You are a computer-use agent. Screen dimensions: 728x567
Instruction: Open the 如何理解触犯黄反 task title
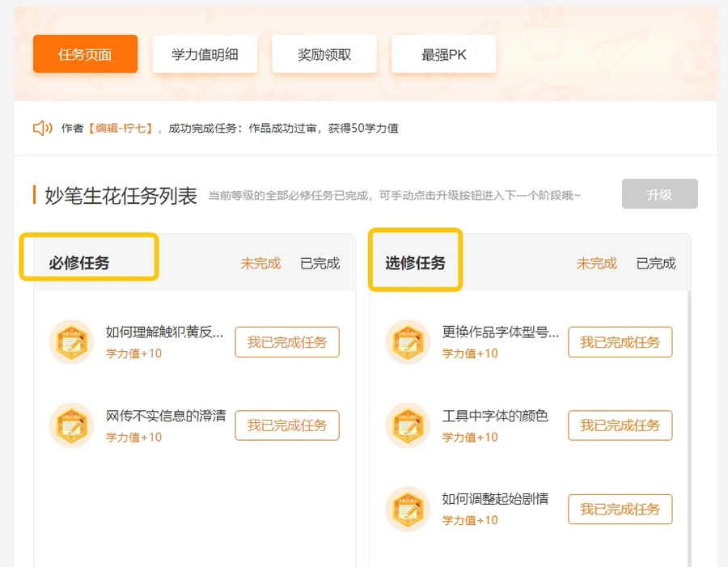click(x=164, y=332)
